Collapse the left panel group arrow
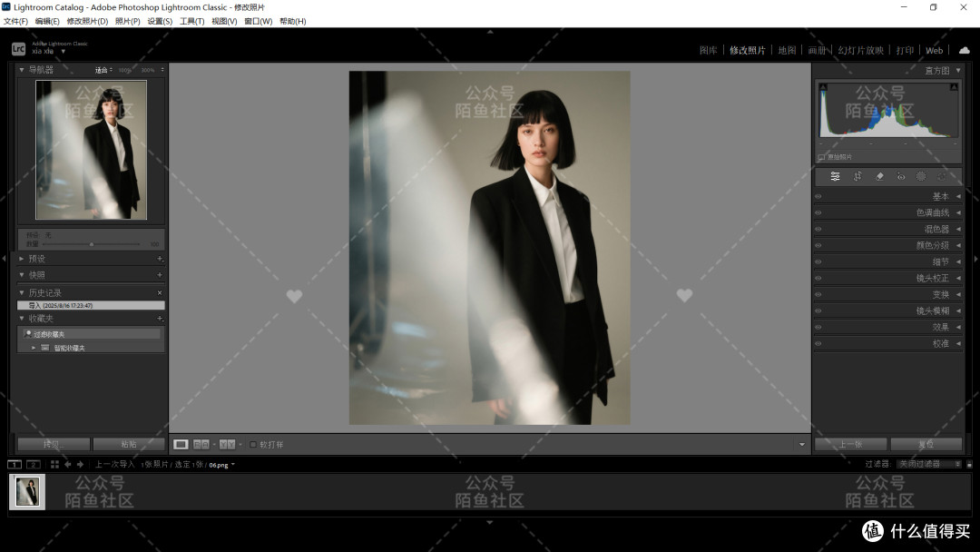The height and width of the screenshot is (552, 980). [x=4, y=258]
